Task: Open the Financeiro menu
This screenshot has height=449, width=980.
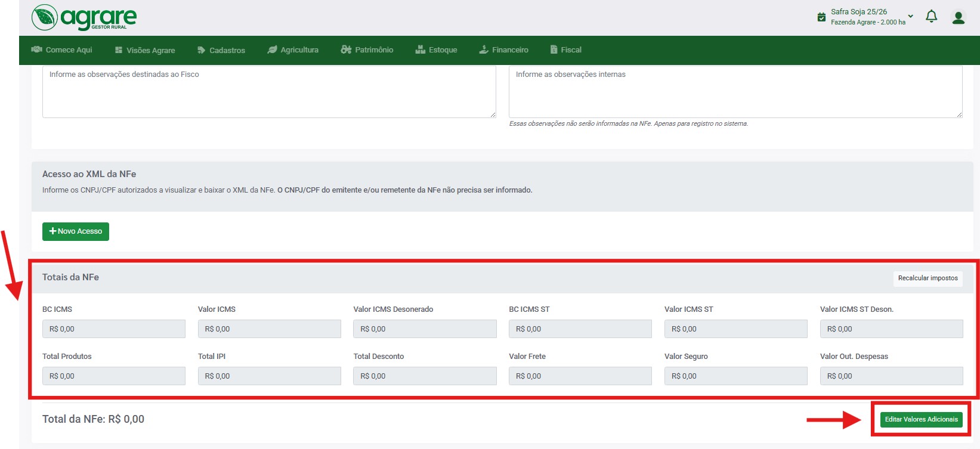Action: [x=503, y=50]
